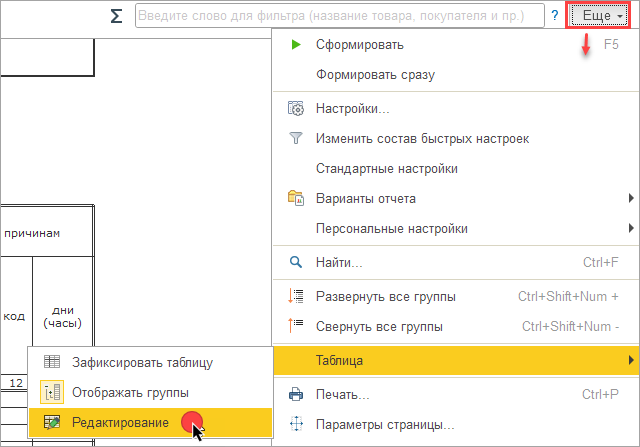Viewport: 640px width, 447px height.
Task: Click the funnel filter icon
Action: pyautogui.click(x=295, y=138)
